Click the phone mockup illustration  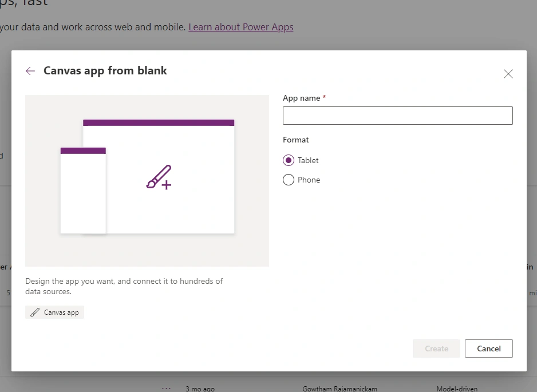(83, 191)
